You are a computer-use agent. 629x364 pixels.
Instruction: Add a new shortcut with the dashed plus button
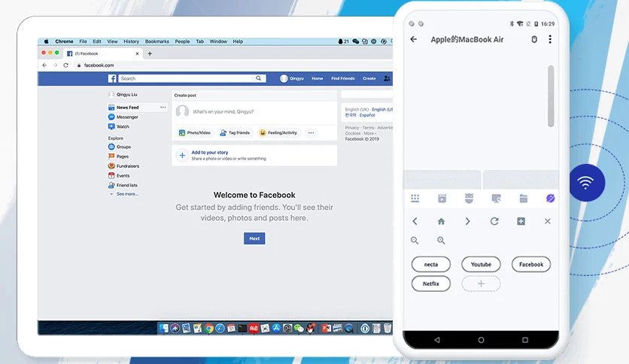pyautogui.click(x=481, y=284)
